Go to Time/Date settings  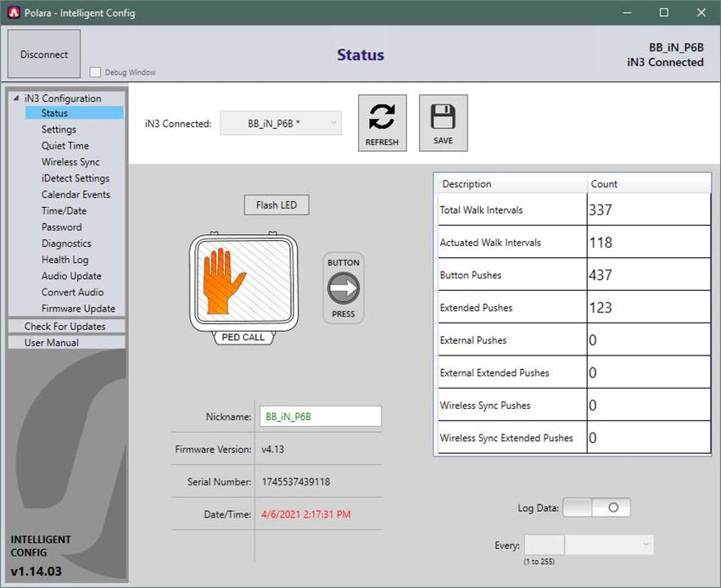(64, 210)
